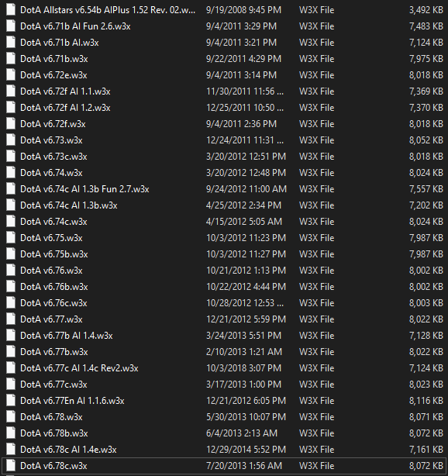Click file icon of DotA v6.76.w3x
Viewport: 448px width, 476px height.
coord(11,271)
